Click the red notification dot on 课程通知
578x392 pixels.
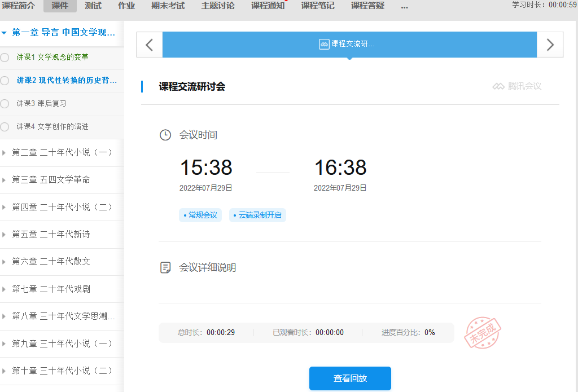286,2
